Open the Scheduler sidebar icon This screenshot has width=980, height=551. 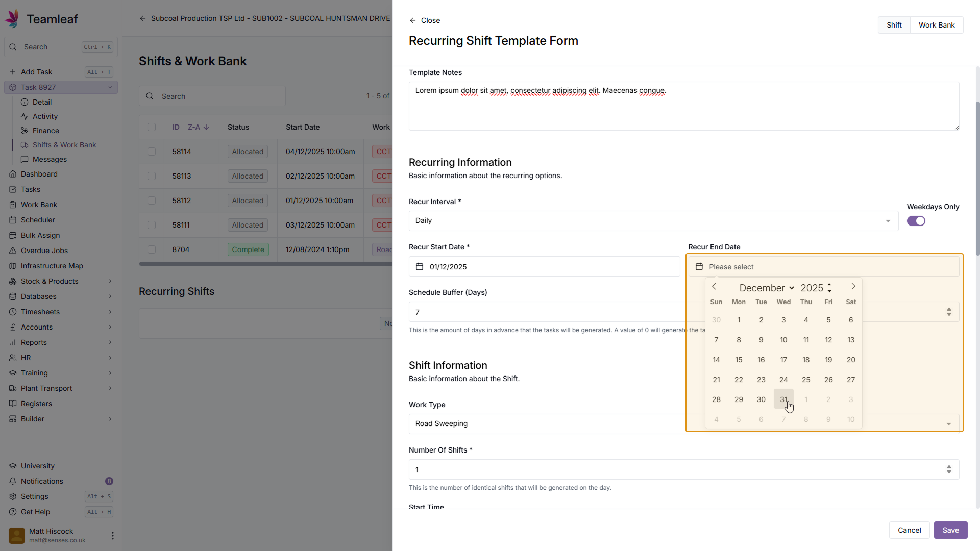13,220
